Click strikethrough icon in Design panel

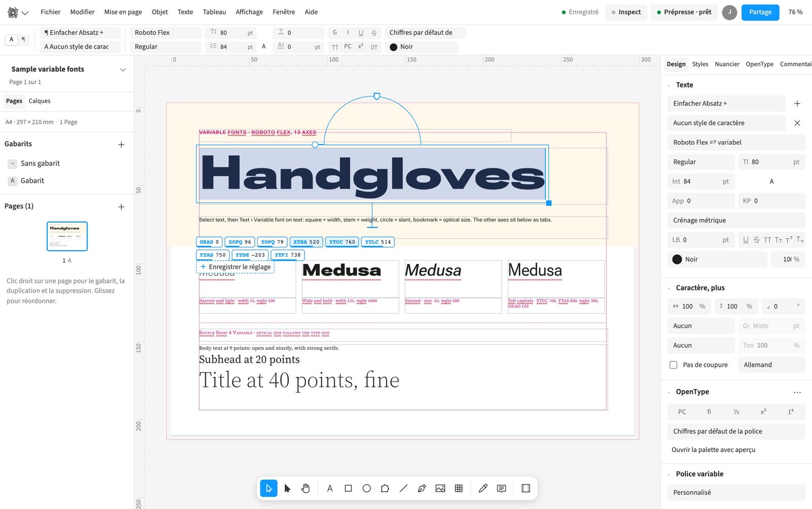click(757, 240)
